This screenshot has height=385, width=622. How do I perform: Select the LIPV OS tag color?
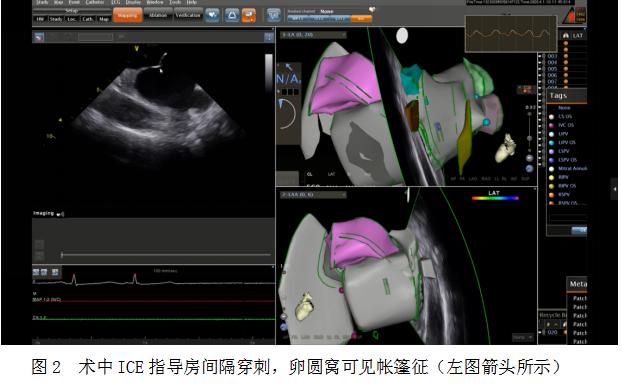[x=551, y=143]
